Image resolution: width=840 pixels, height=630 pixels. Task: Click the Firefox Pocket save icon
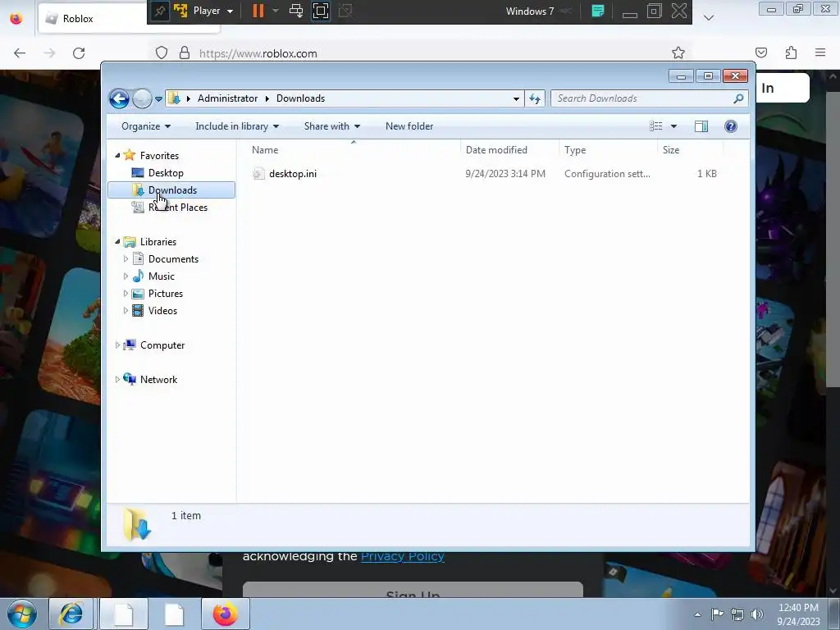(761, 52)
